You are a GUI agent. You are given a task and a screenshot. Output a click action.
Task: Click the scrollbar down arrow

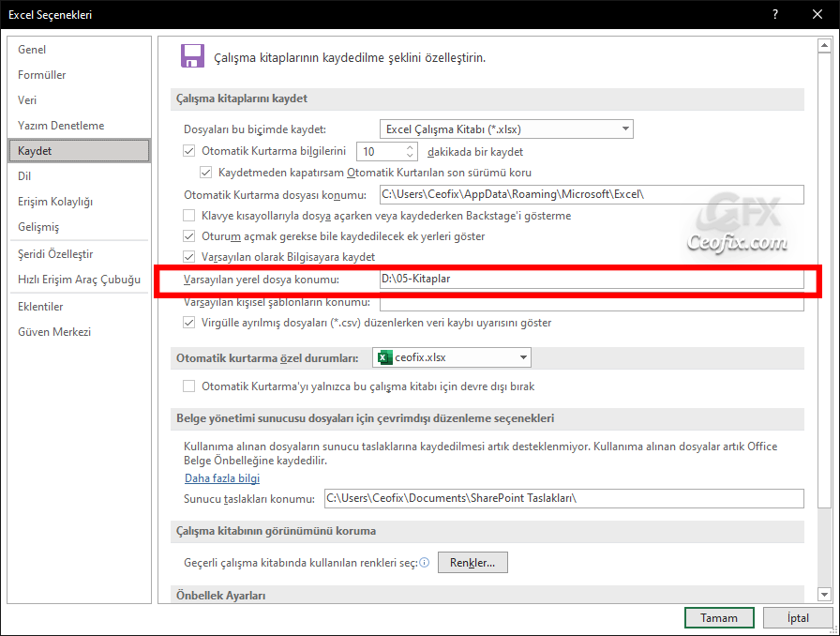(824, 594)
